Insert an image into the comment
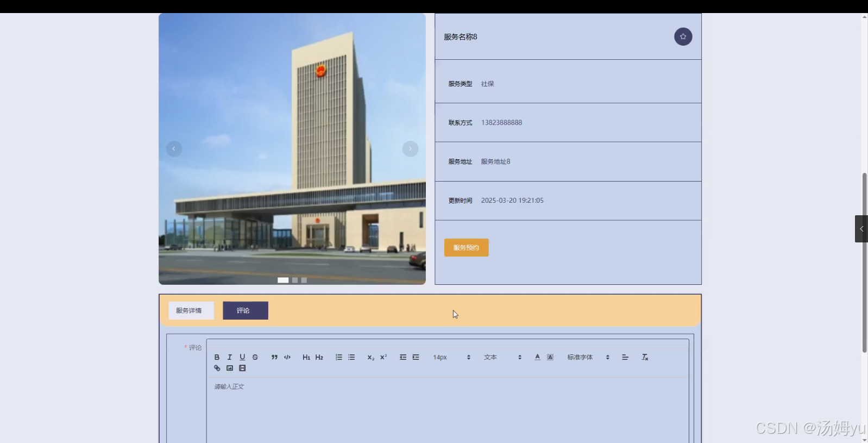 click(230, 368)
